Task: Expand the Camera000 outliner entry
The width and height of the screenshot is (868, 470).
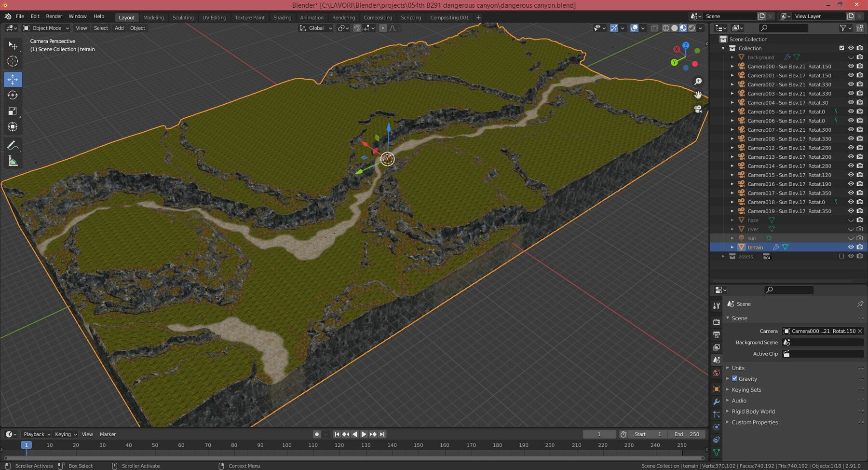Action: point(732,66)
